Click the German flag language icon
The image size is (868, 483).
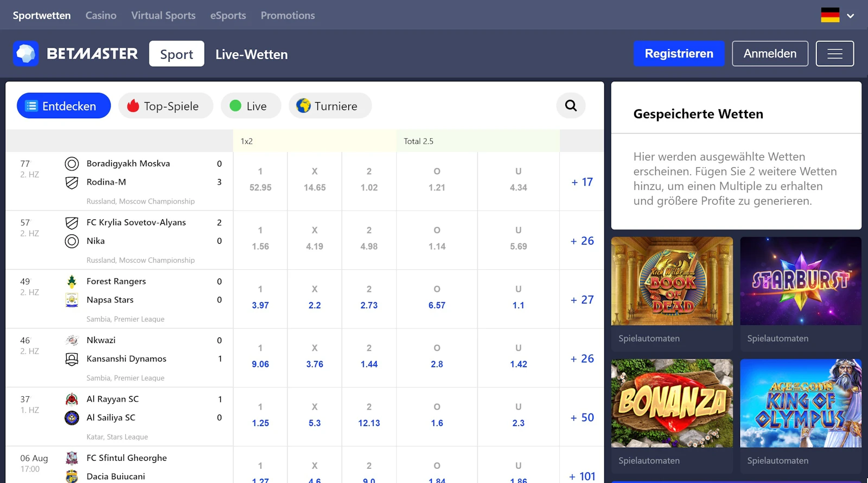click(829, 15)
